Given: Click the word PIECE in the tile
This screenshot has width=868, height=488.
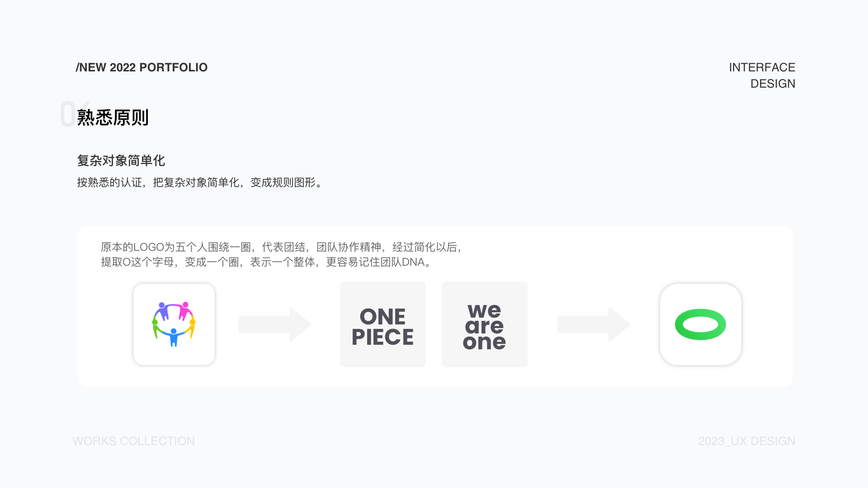Looking at the screenshot, I should (x=382, y=337).
